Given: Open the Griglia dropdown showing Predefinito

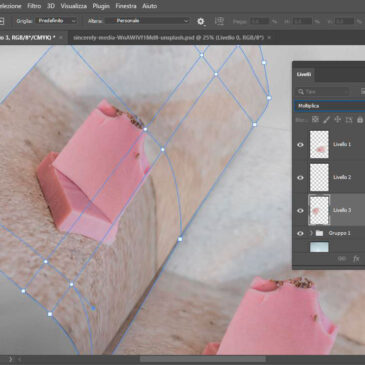Looking at the screenshot, I should click(56, 21).
